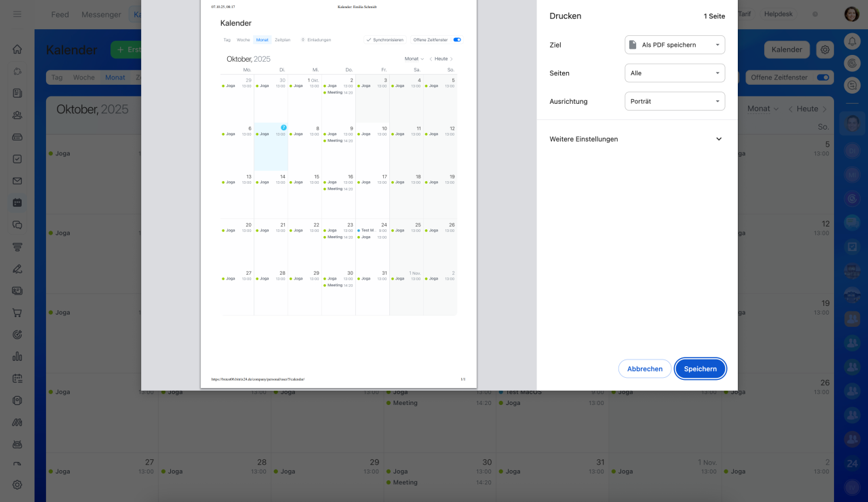Open the Monat view dropdown in background calendar
This screenshot has width=868, height=502.
tap(762, 109)
